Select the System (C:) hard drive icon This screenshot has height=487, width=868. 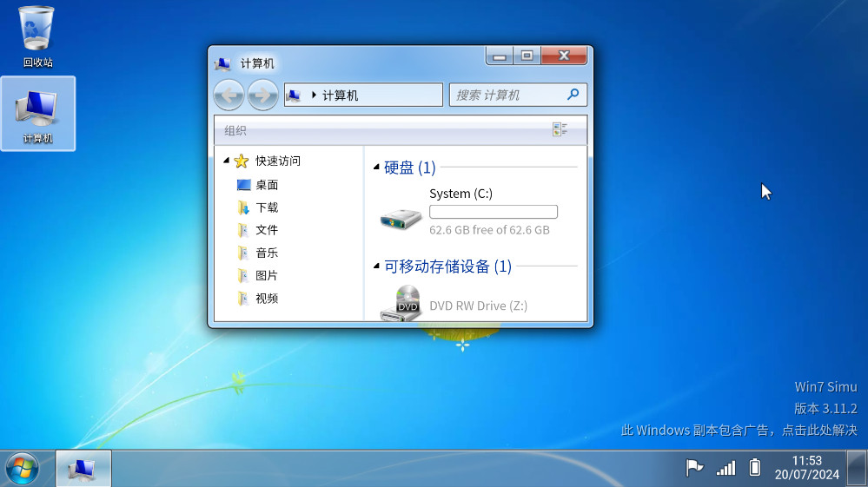(x=401, y=219)
